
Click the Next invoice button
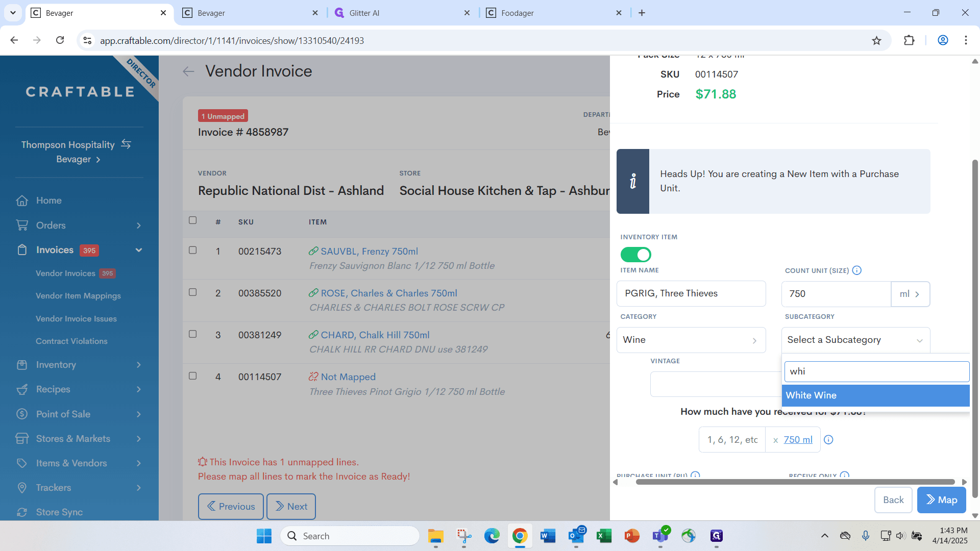coord(291,507)
